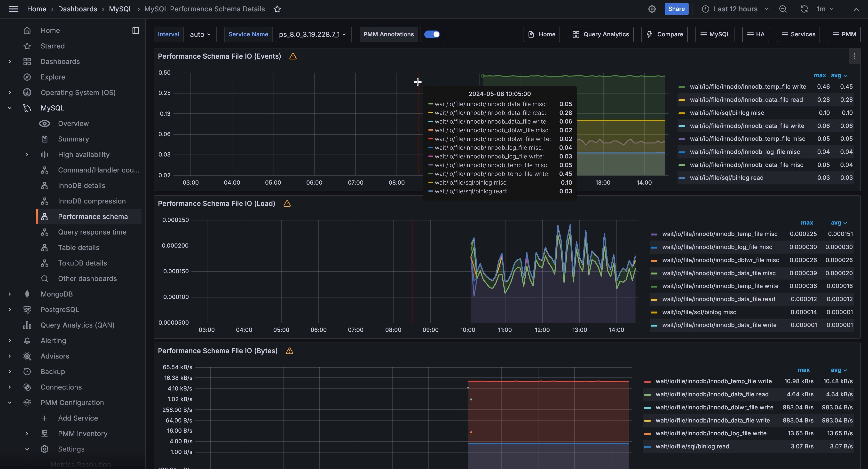Dock the sidebar menu panel icon

point(135,31)
